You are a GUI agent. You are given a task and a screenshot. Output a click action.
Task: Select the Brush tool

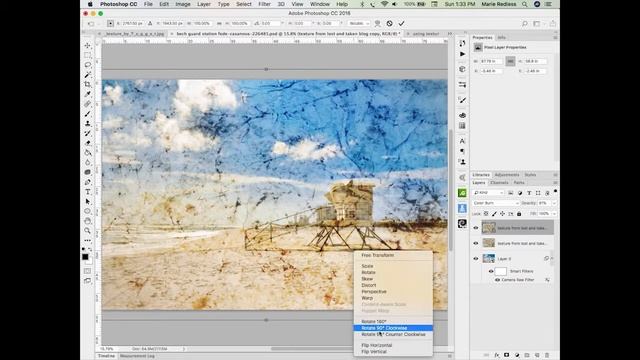[88, 114]
